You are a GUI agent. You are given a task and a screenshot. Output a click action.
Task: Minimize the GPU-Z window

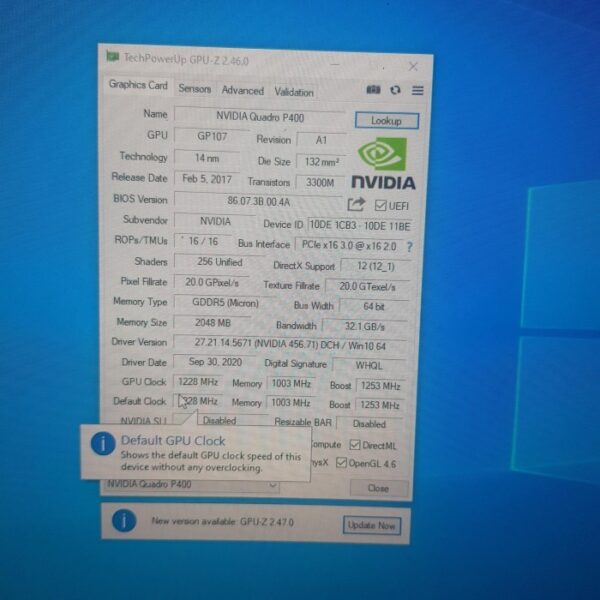335,64
